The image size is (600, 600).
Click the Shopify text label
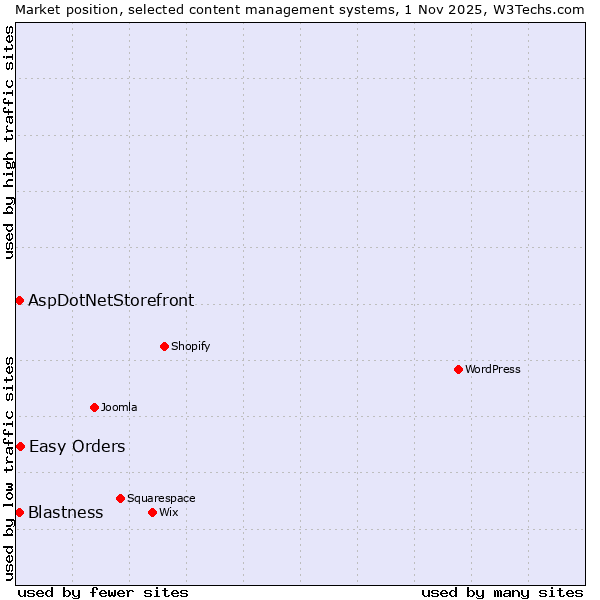(190, 346)
